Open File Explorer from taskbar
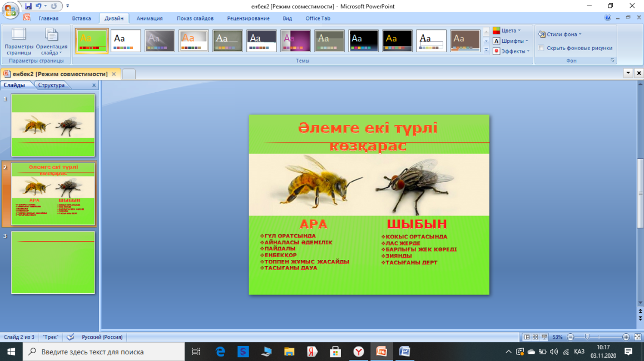Viewport: 644px width, 361px height. [289, 352]
